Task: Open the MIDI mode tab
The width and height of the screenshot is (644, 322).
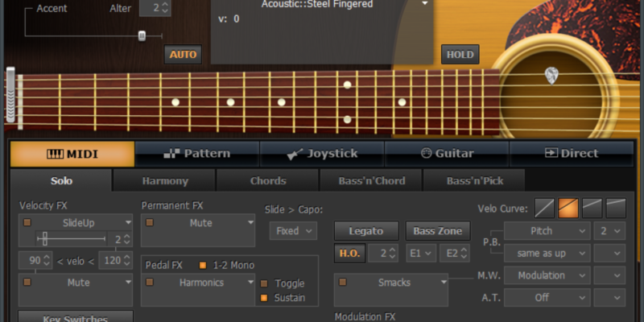Action: (72, 154)
